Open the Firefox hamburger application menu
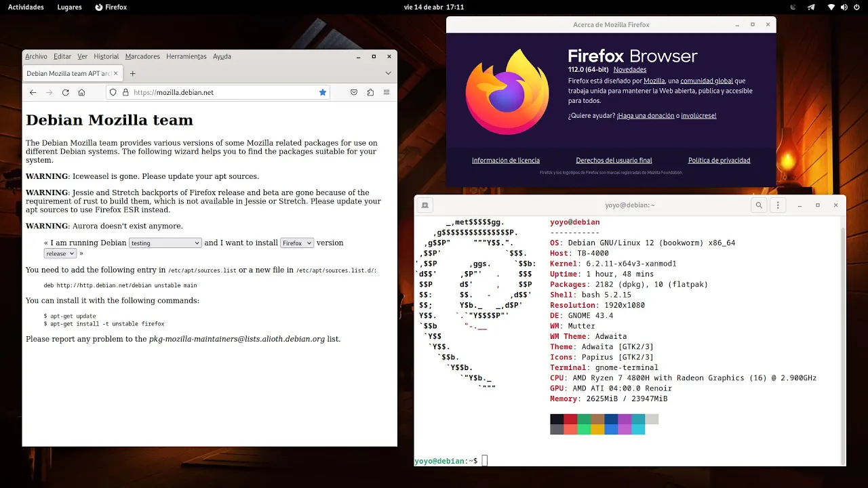868x488 pixels. pyautogui.click(x=387, y=92)
